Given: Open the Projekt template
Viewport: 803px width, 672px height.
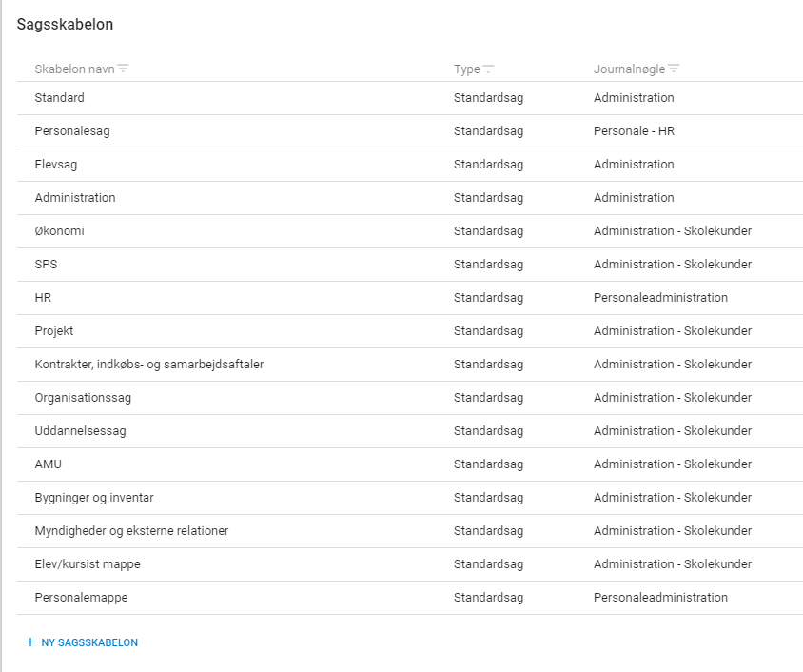Looking at the screenshot, I should 410,331.
